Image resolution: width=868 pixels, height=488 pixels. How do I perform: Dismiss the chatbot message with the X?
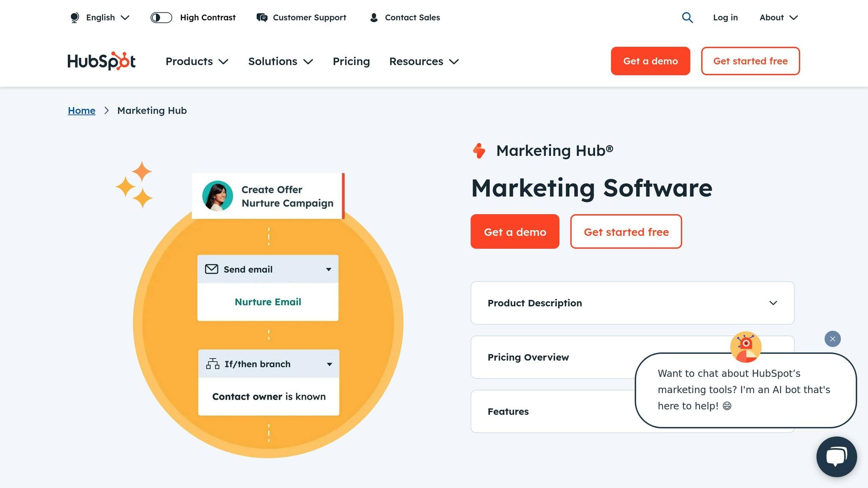tap(832, 339)
